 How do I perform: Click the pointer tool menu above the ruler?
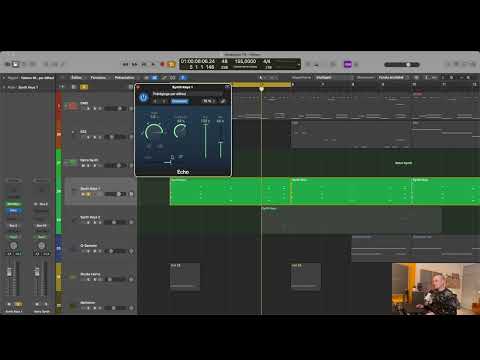pyautogui.click(x=262, y=77)
